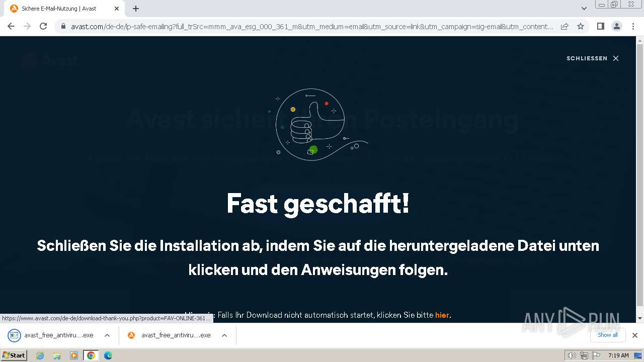Open the tab search dropdown
This screenshot has width=644, height=362.
click(x=584, y=9)
